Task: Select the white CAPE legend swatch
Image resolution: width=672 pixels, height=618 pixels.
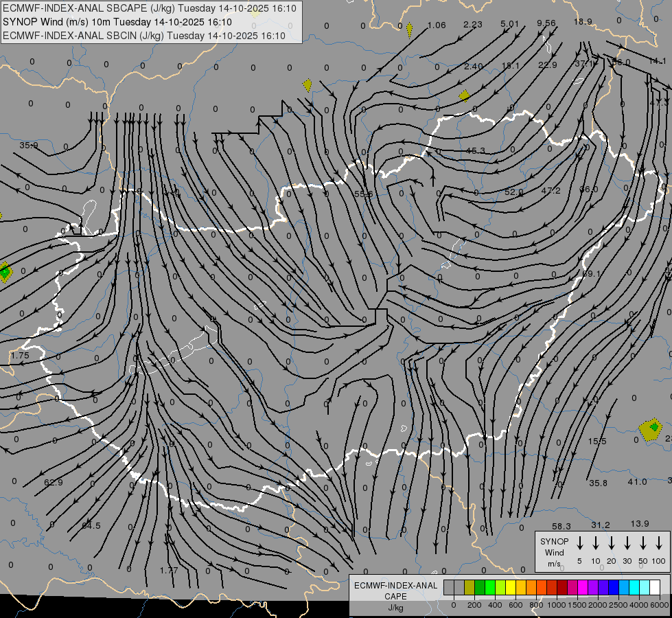Action: pyautogui.click(x=654, y=588)
